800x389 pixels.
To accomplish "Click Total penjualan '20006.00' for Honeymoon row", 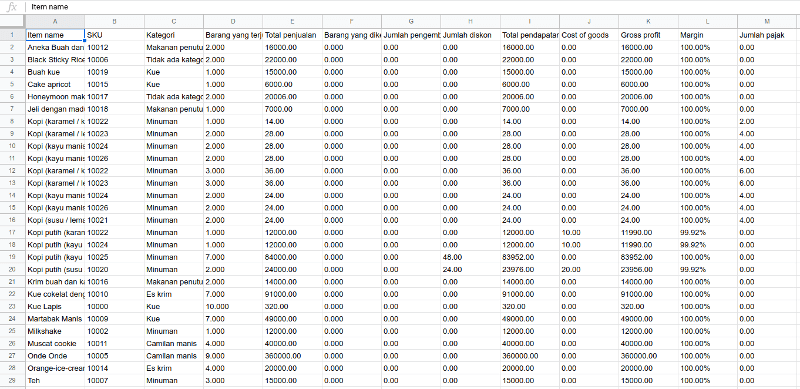I will [x=292, y=96].
